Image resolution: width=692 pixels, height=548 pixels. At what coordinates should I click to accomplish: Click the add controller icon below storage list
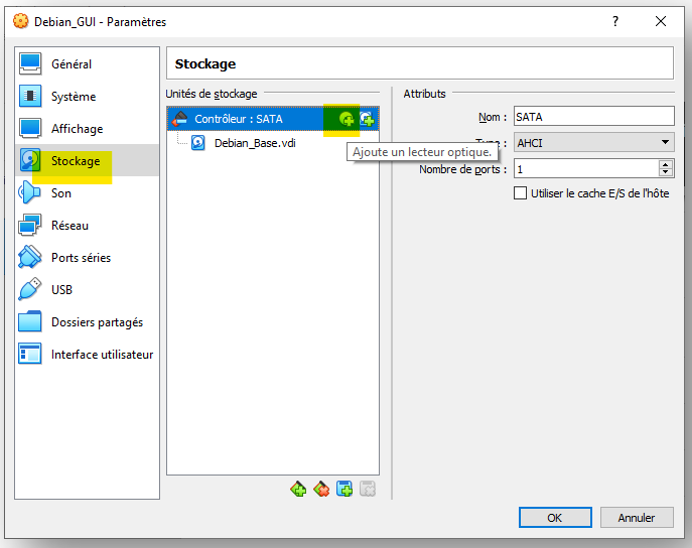coord(298,489)
